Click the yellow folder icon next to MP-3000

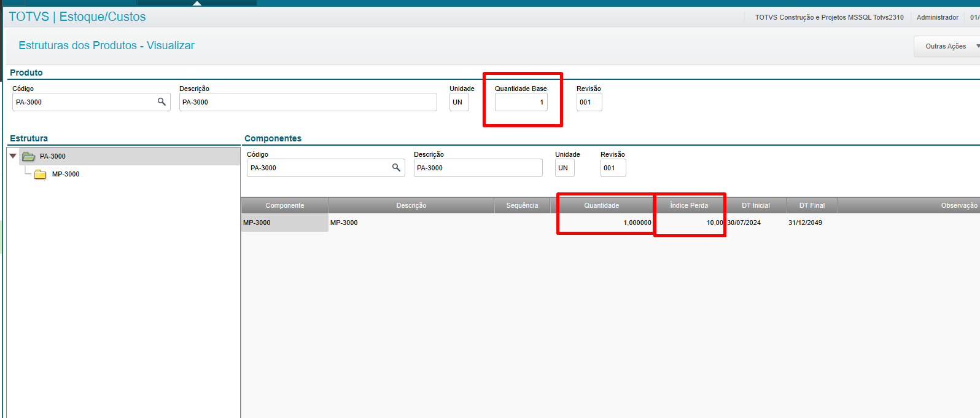click(41, 174)
